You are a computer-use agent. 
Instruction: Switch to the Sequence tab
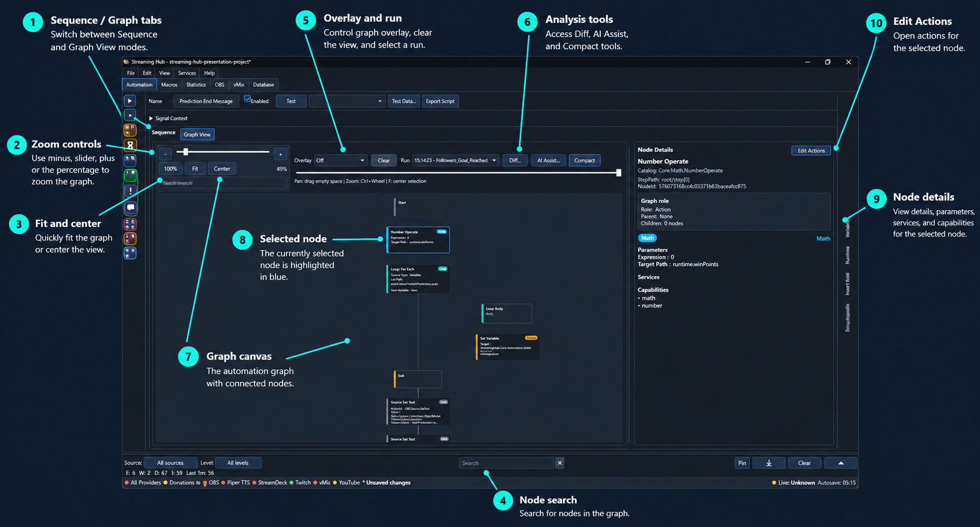[x=163, y=133]
